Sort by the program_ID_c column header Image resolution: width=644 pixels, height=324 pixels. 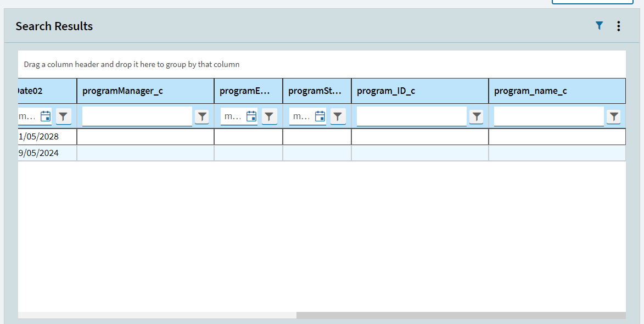point(420,91)
